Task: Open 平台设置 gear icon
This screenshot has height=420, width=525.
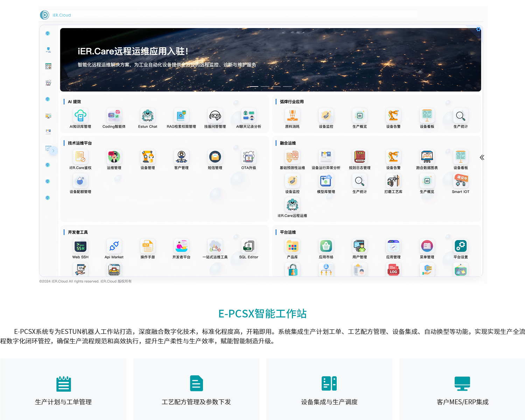Action: (461, 246)
